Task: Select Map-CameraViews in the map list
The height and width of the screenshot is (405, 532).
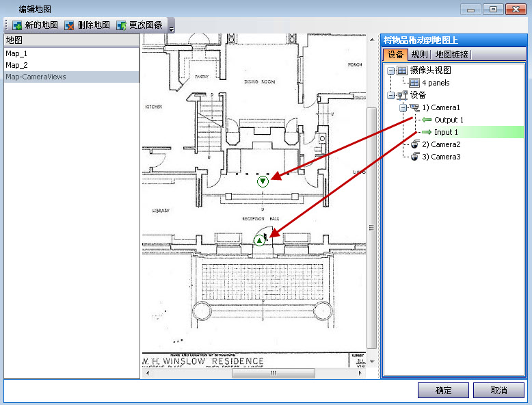Action: (72, 77)
